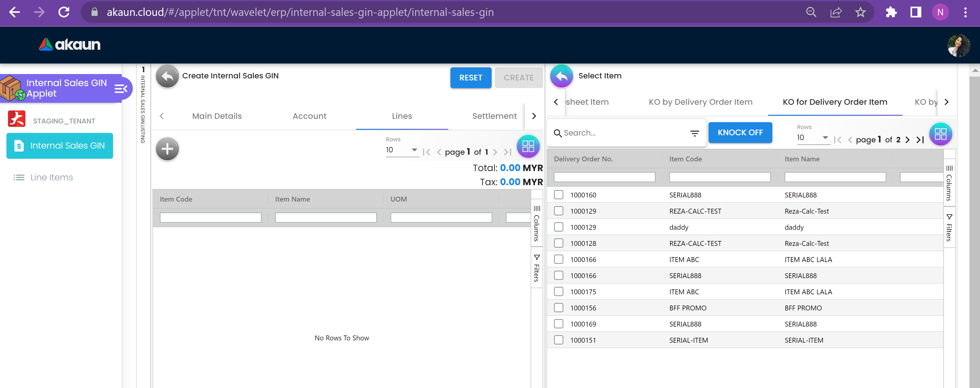
Task: Open the search filter options icon
Action: 694,133
